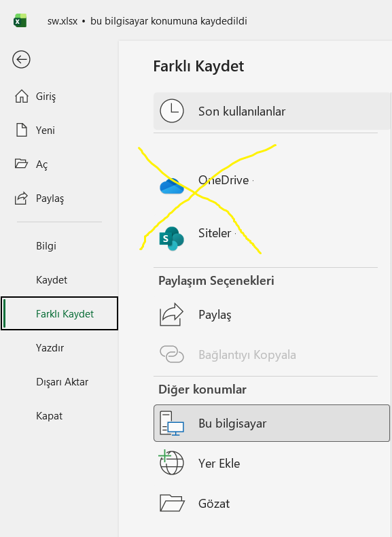392x537 pixels.
Task: Click the share arrow icon in panel
Action: pyautogui.click(x=171, y=315)
